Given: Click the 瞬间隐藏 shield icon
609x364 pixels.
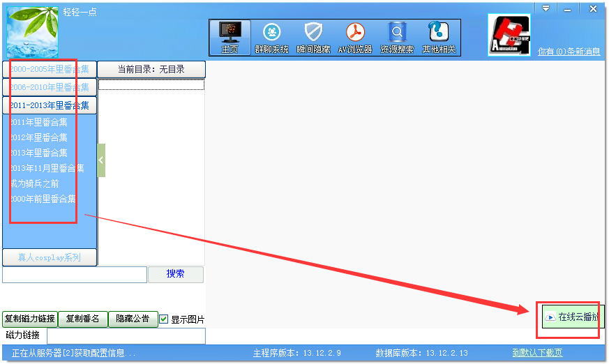Looking at the screenshot, I should point(313,38).
